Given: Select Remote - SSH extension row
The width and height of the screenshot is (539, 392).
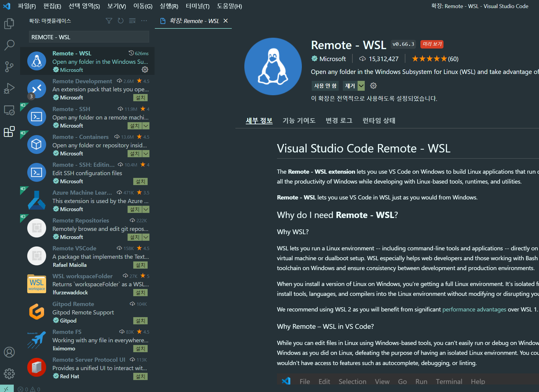Looking at the screenshot, I should [87, 117].
